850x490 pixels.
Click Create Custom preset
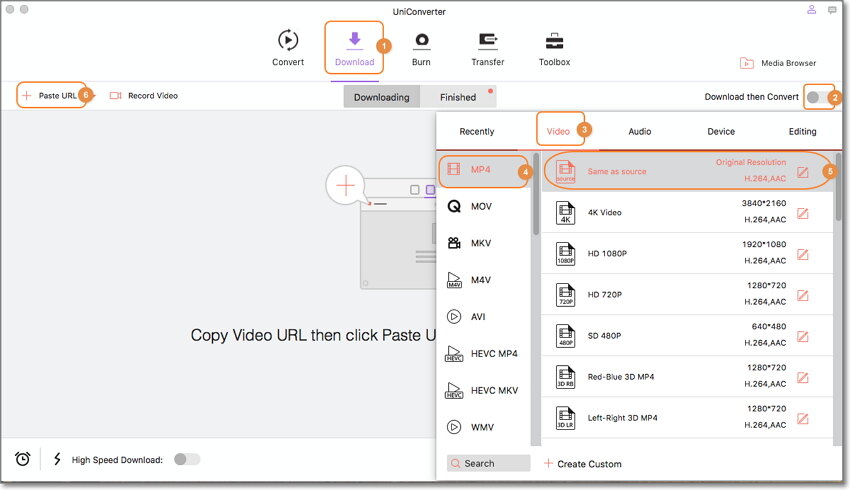(583, 464)
